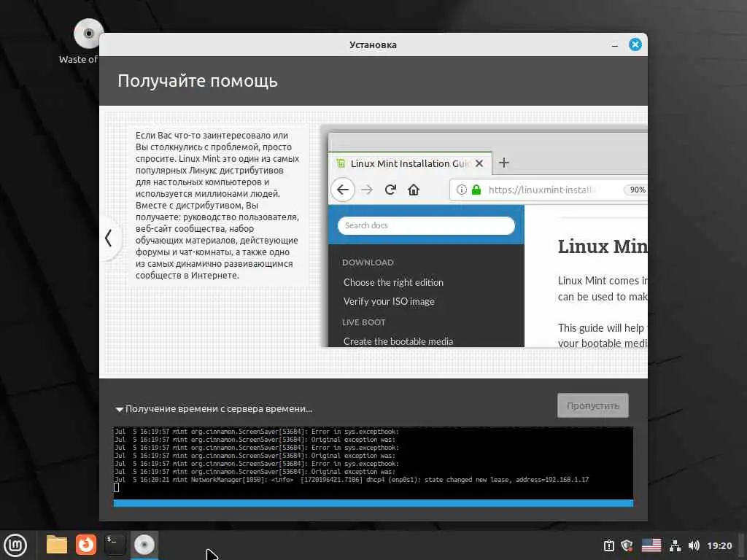Open Choose the right edition link
747x560 pixels.
pyautogui.click(x=393, y=282)
